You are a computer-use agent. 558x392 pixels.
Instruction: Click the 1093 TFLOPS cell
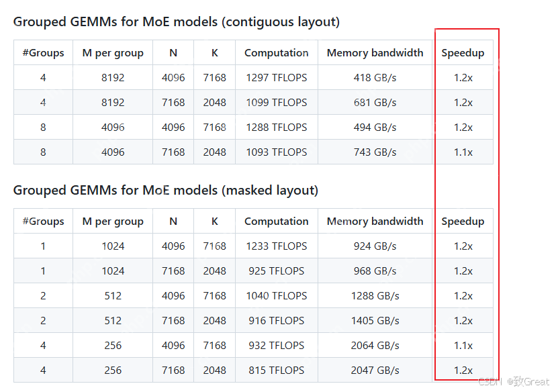tap(276, 152)
